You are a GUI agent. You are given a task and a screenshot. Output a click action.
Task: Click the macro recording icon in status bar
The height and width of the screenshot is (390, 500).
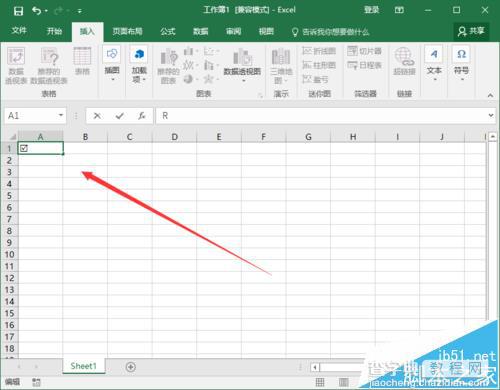[x=36, y=382]
